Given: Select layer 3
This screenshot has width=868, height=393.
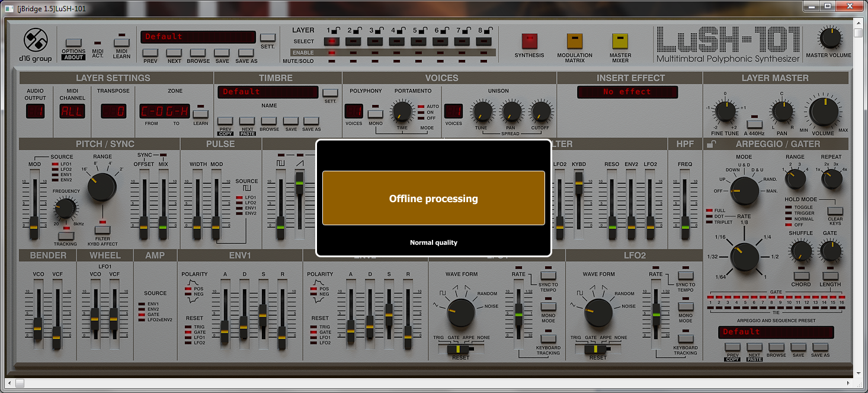Looking at the screenshot, I should pyautogui.click(x=375, y=41).
